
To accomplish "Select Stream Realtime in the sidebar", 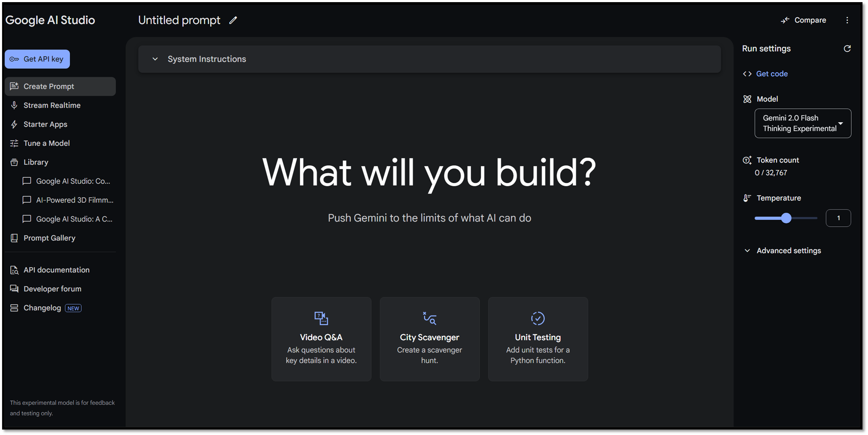I will [x=60, y=105].
